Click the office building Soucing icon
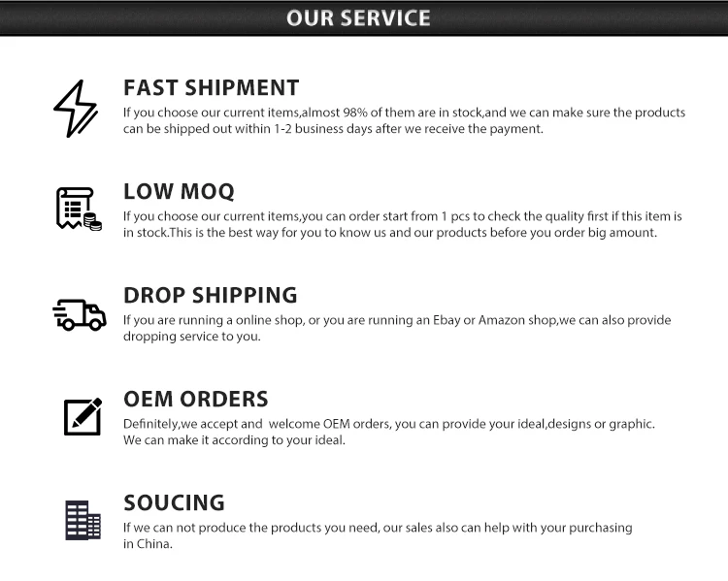The image size is (728, 581). [x=83, y=521]
